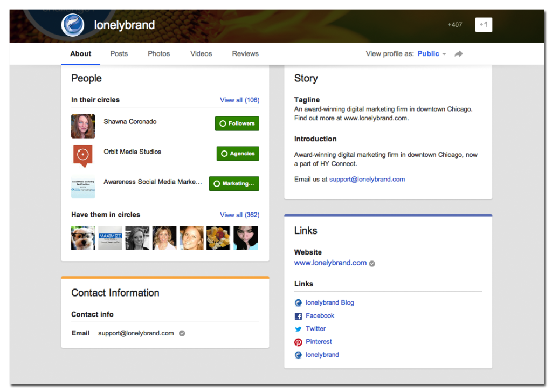The width and height of the screenshot is (552, 392).
Task: Toggle the Agencies circle for Orbit Media Studios
Action: 237,153
